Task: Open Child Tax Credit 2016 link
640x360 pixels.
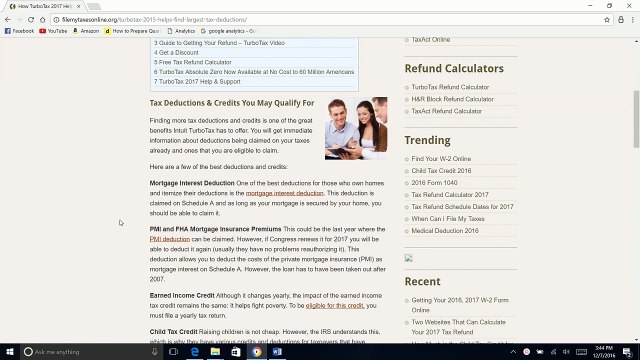Action: 441,171
